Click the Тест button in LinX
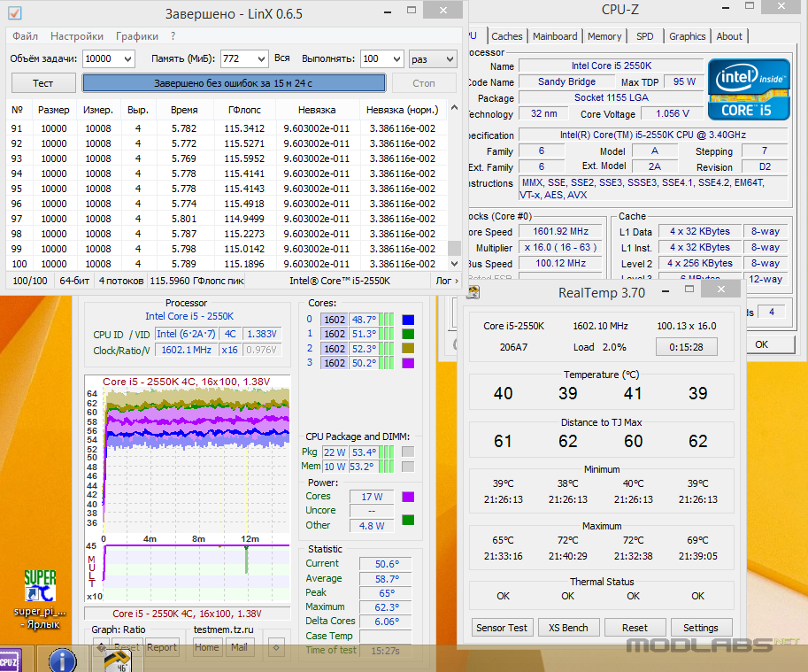 pyautogui.click(x=43, y=83)
